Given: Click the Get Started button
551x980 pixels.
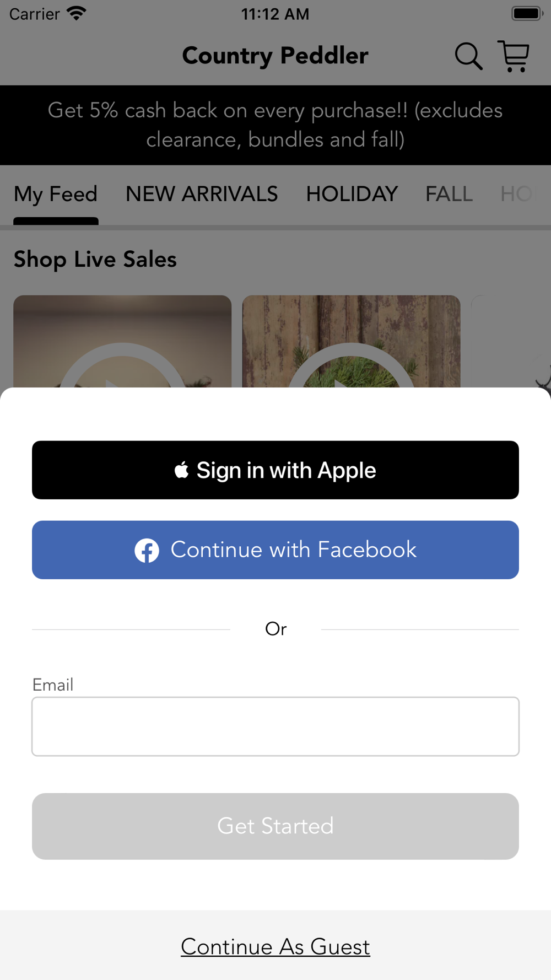Looking at the screenshot, I should [275, 826].
